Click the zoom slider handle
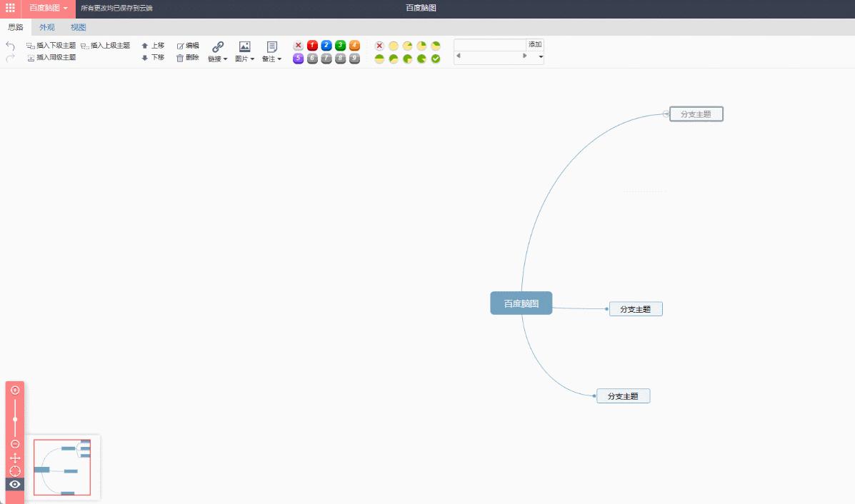 click(15, 419)
